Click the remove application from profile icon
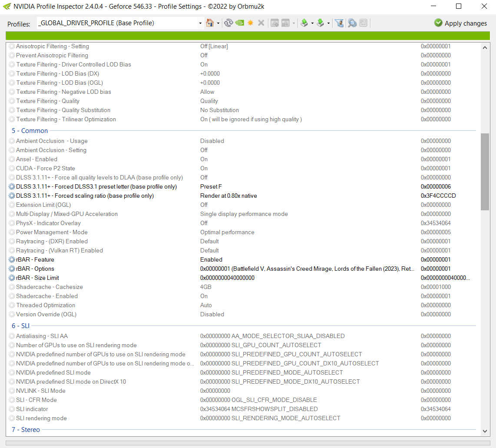Viewport: 496px width, 448px height. point(285,23)
